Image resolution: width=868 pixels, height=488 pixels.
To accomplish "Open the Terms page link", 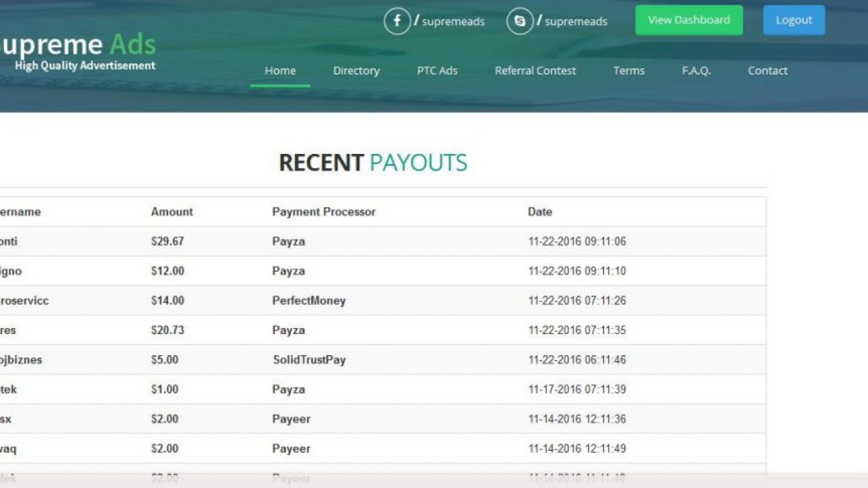I will [629, 70].
